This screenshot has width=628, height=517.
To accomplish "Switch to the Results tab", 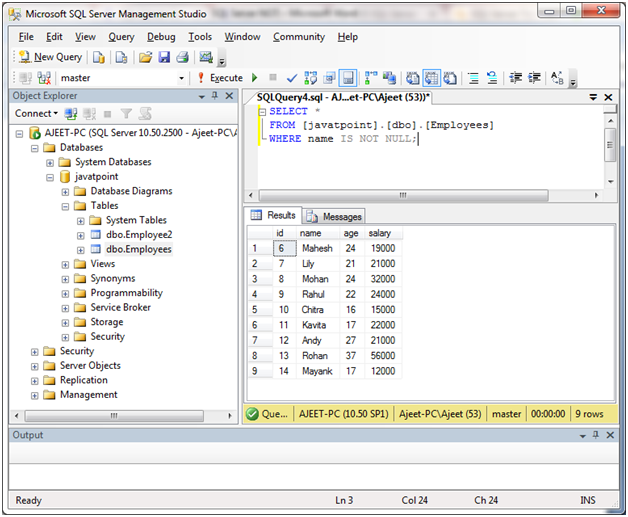I will tap(273, 215).
